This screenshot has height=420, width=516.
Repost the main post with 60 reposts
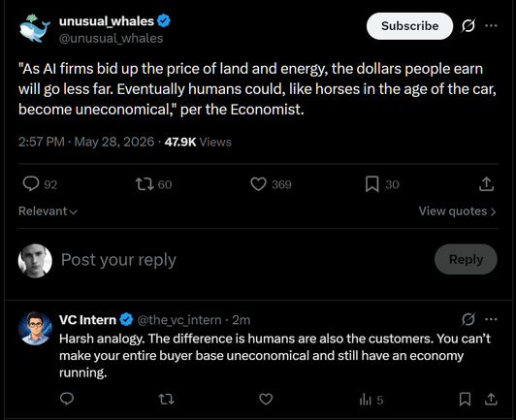pyautogui.click(x=153, y=184)
